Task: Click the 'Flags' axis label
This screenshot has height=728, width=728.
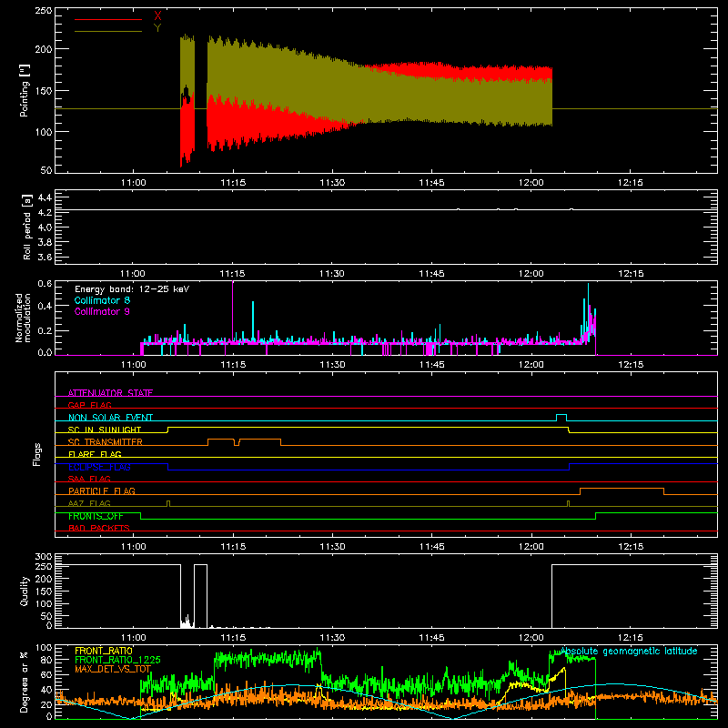Action: [37, 454]
